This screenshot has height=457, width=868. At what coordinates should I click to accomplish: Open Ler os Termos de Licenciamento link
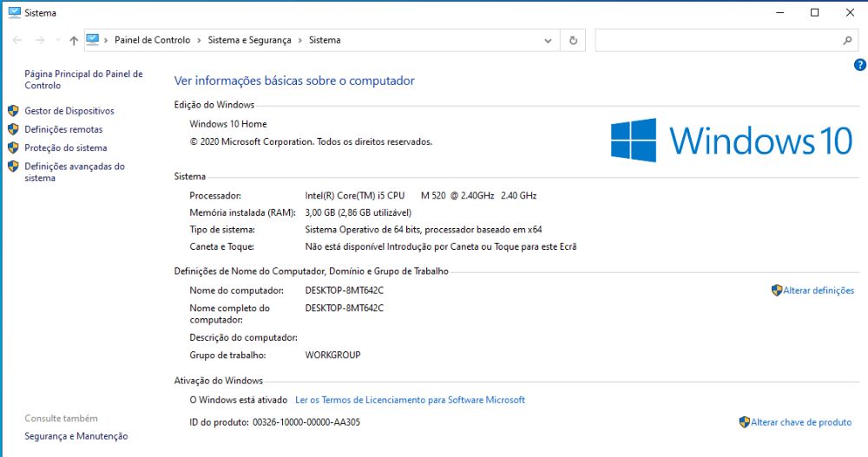pyautogui.click(x=411, y=400)
